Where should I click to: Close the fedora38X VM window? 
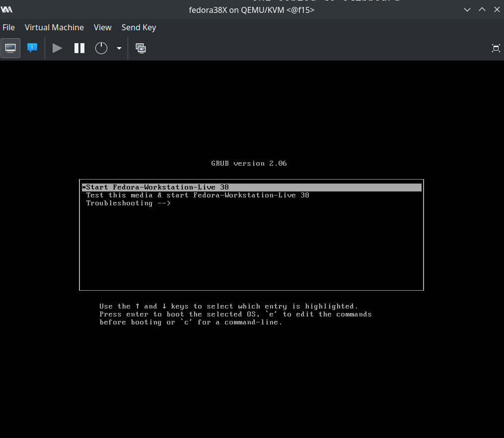(497, 9)
